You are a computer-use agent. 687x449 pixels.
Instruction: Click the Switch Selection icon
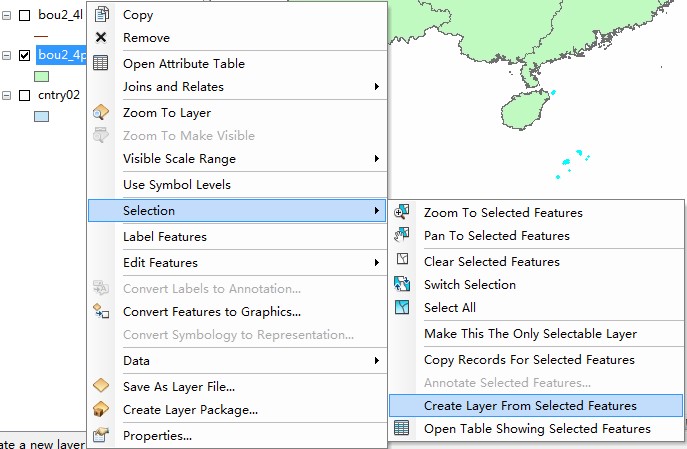[x=402, y=284]
